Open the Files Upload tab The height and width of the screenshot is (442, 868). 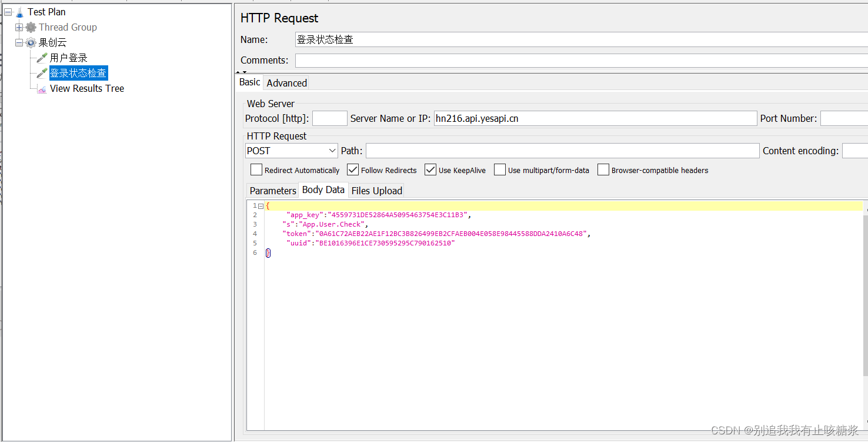pyautogui.click(x=376, y=191)
